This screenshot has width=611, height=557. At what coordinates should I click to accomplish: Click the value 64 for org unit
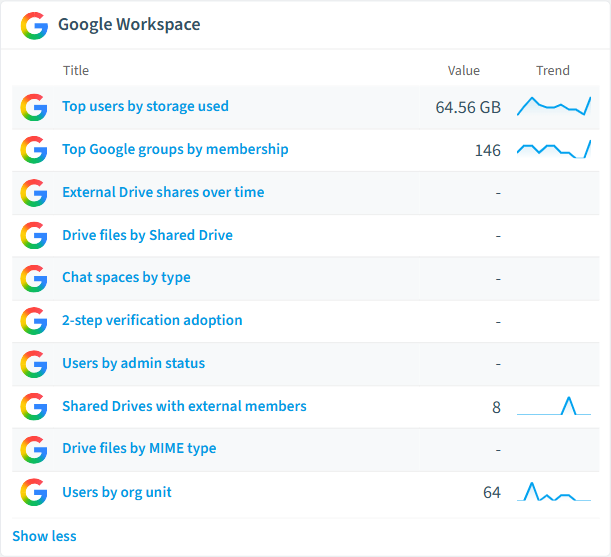[492, 493]
